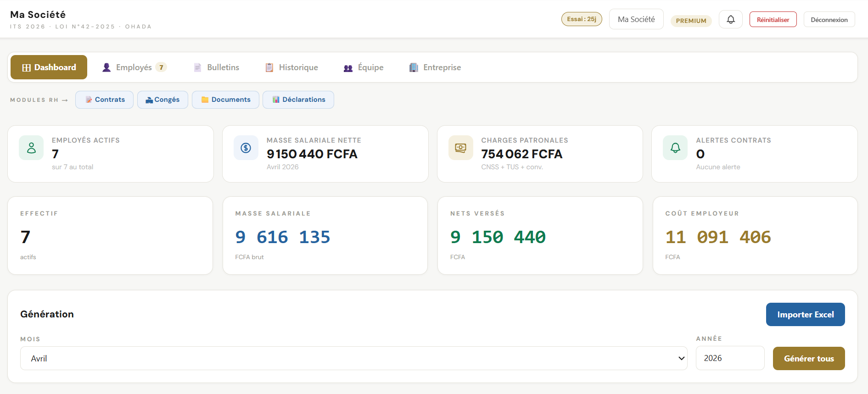Image resolution: width=868 pixels, height=394 pixels.
Task: Click the Congés bed icon
Action: tap(149, 100)
